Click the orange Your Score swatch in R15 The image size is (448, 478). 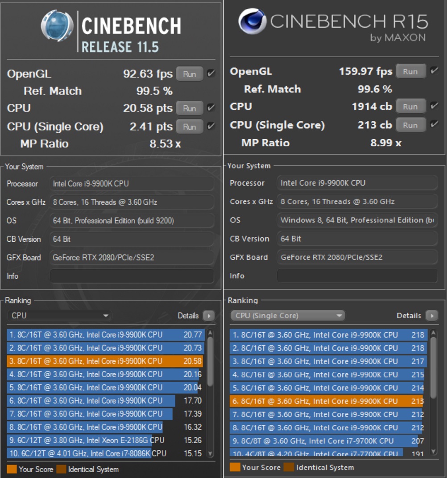235,467
